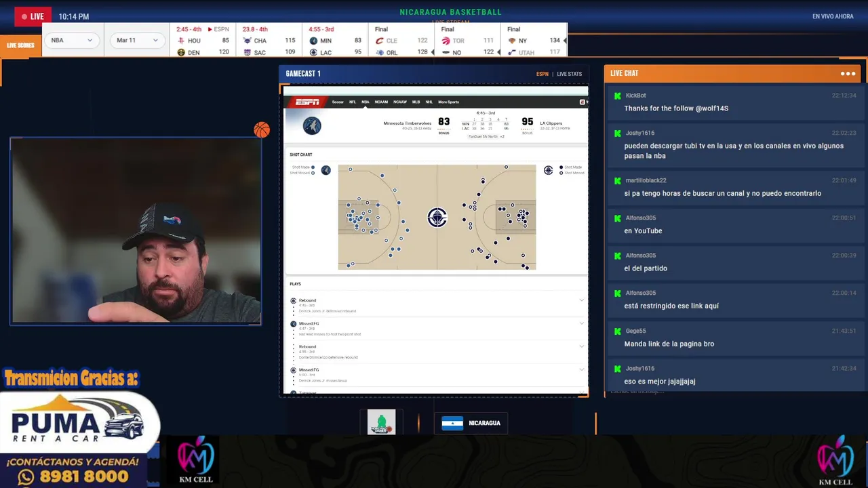Screen dimensions: 868x488
Task: Open the live chat options menu
Action: 848,73
